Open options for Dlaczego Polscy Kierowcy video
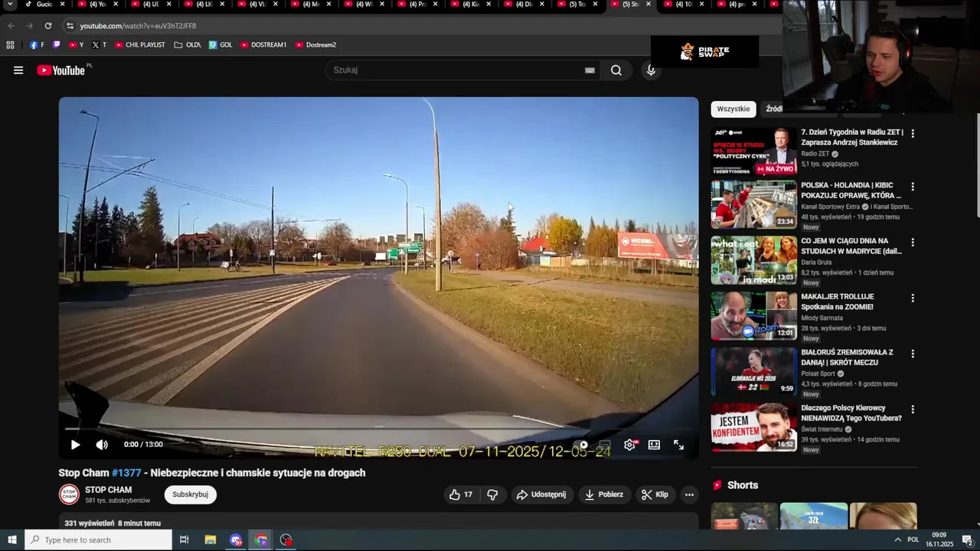 [x=912, y=409]
